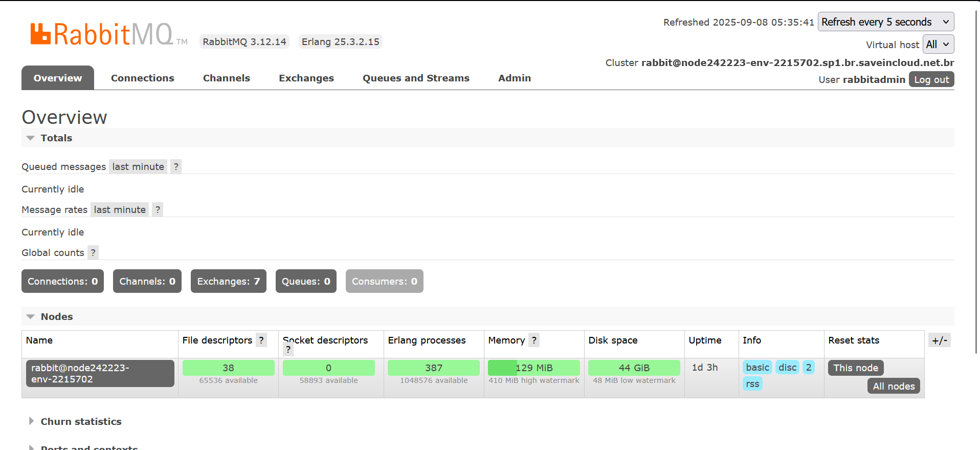Click the 38 file descriptors bar
Screen dimensions: 980x450
pos(229,368)
